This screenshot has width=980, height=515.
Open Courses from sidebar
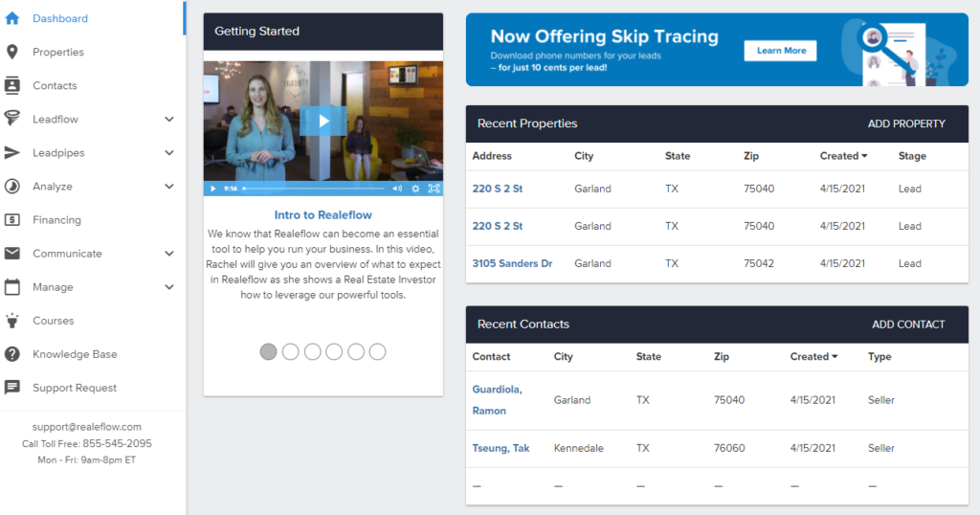pyautogui.click(x=54, y=321)
